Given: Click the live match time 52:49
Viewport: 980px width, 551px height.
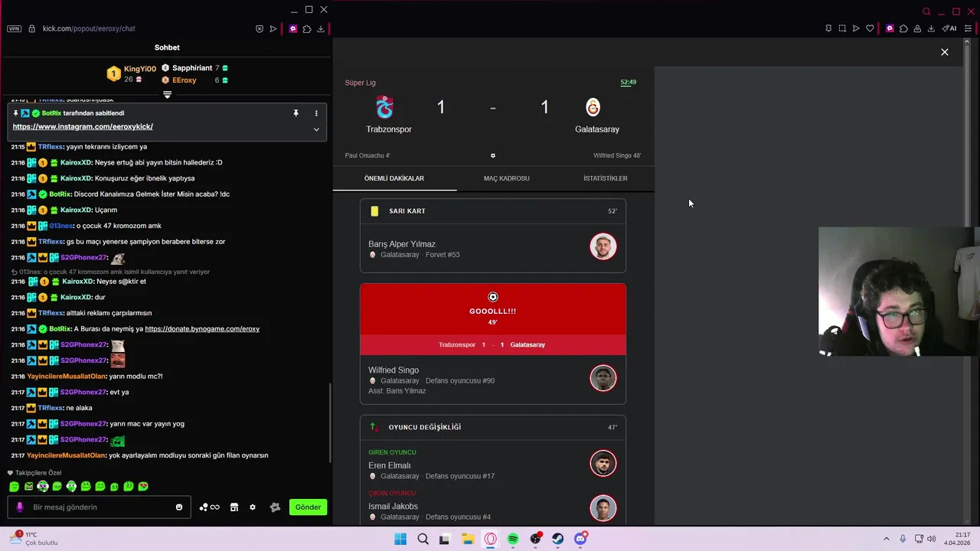Looking at the screenshot, I should pos(628,82).
